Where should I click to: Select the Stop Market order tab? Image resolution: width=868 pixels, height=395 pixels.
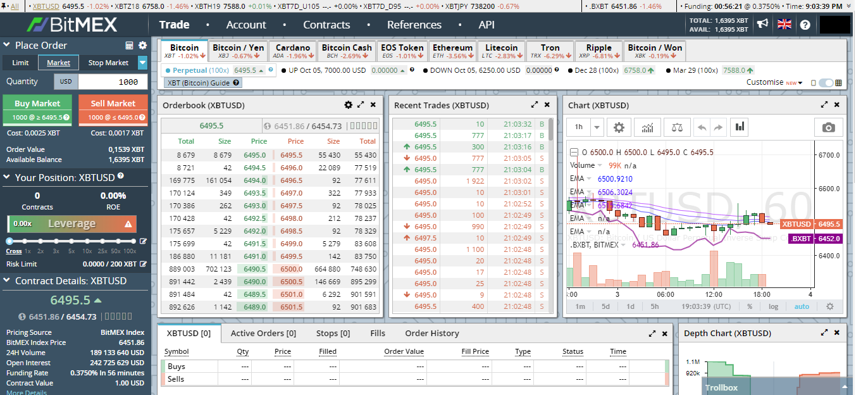pyautogui.click(x=108, y=63)
